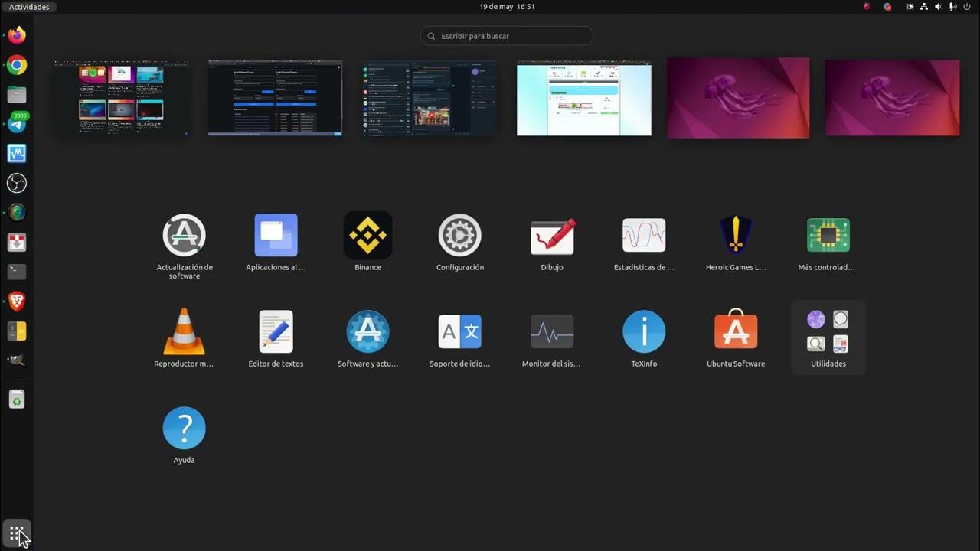Click the Show Applications grid button
The image size is (980, 551).
tap(17, 533)
